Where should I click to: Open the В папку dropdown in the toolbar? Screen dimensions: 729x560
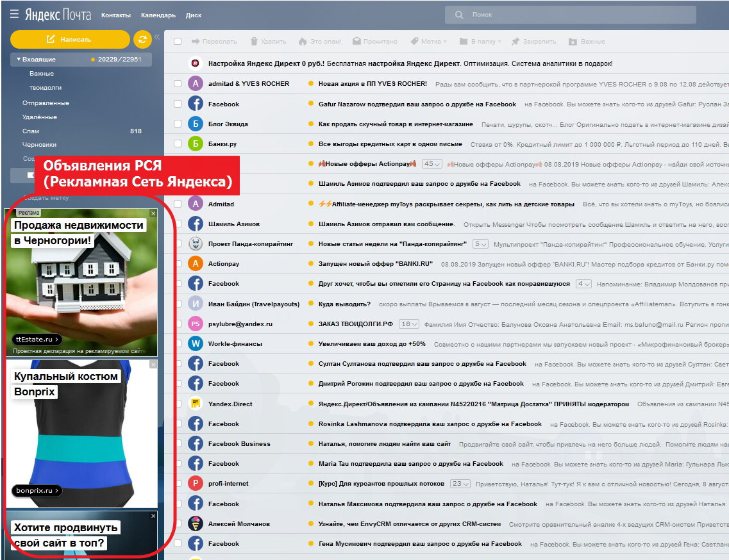point(480,42)
